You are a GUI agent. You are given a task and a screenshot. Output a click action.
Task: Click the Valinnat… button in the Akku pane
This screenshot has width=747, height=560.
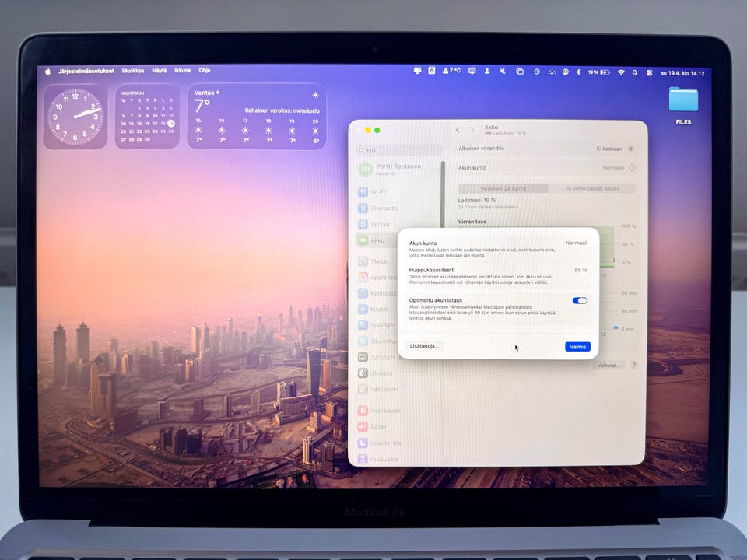(608, 366)
